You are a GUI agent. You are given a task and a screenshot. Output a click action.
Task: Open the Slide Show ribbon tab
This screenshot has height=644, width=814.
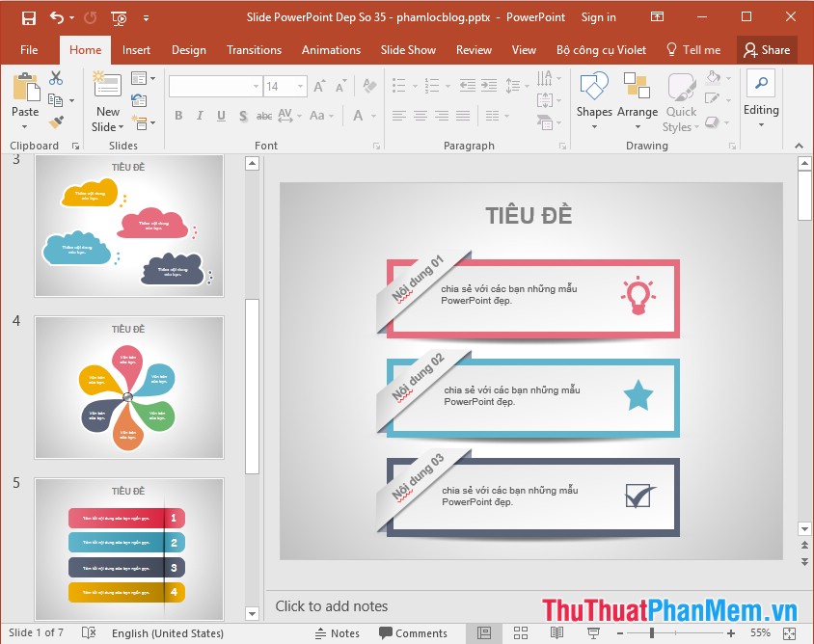[408, 50]
